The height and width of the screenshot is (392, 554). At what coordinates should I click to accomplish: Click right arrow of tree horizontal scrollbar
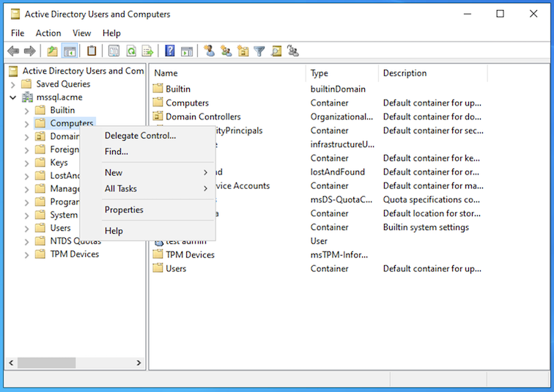coord(138,363)
